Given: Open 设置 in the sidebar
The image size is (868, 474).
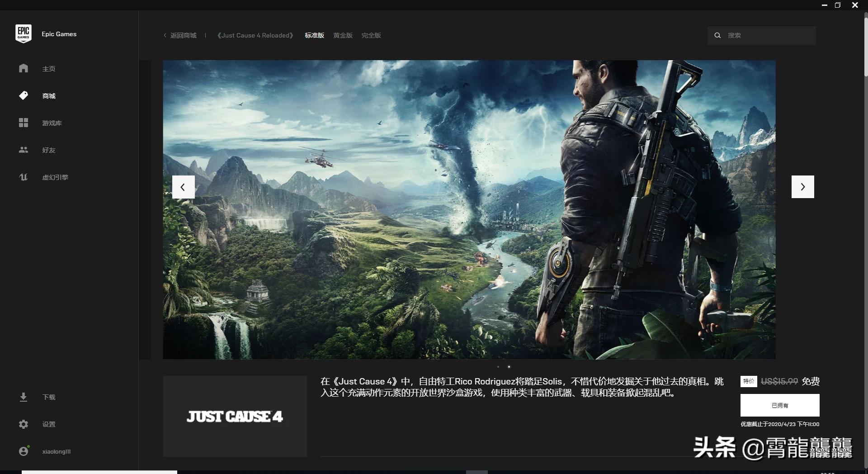Looking at the screenshot, I should 49,424.
